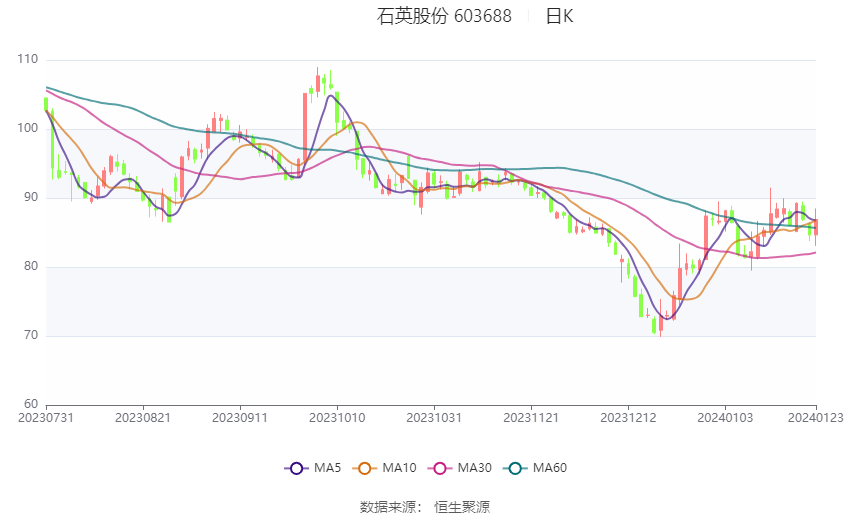
Task: Select the 20231010 date axis label
Action: (x=337, y=418)
